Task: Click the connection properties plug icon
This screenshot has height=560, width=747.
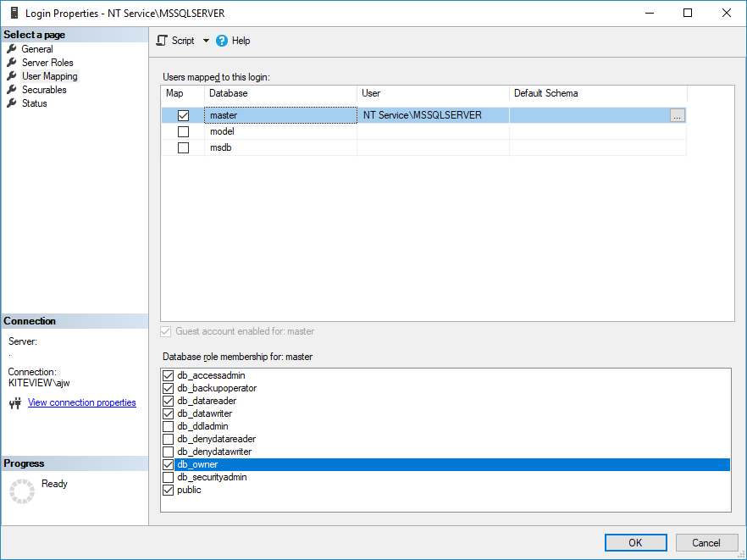Action: coord(15,403)
